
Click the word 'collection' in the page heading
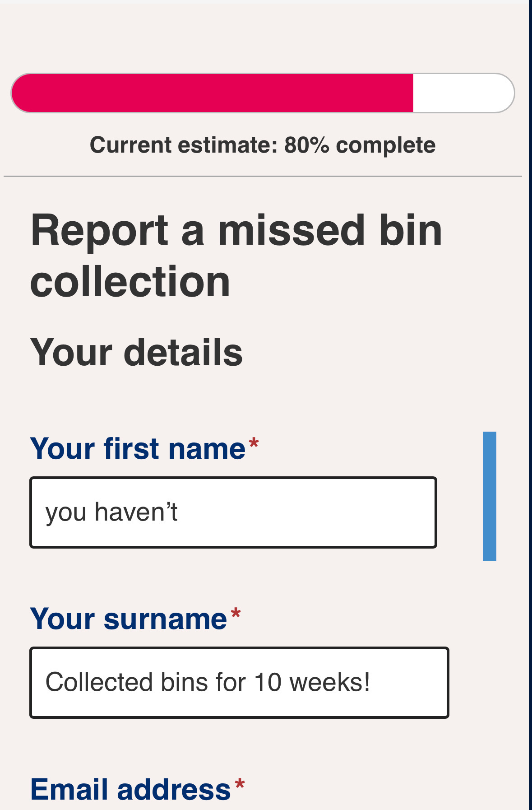[130, 282]
